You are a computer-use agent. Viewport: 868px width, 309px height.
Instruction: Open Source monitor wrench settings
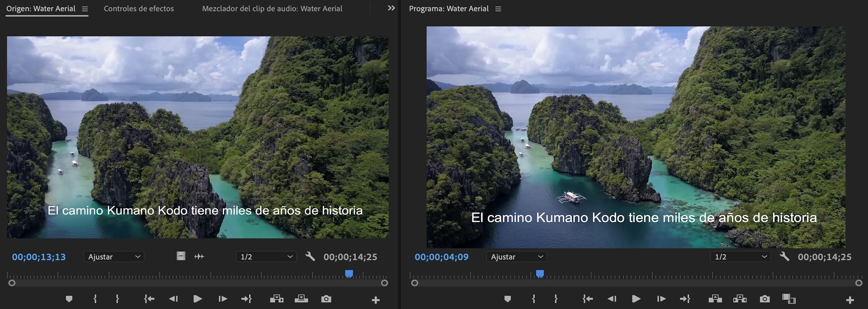310,257
